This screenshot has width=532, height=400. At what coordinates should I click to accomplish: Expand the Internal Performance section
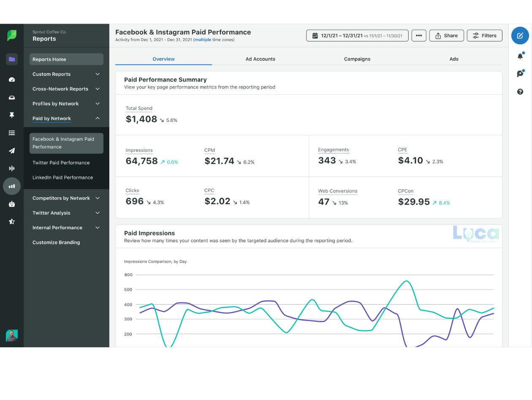point(66,227)
